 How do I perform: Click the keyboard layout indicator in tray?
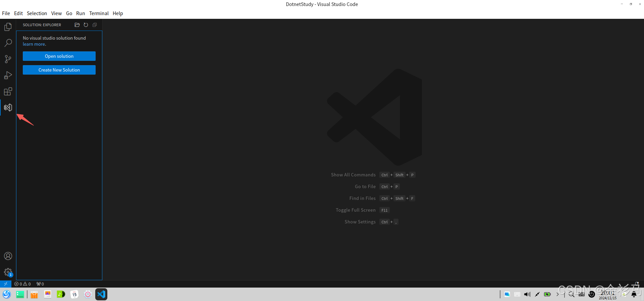click(517, 294)
